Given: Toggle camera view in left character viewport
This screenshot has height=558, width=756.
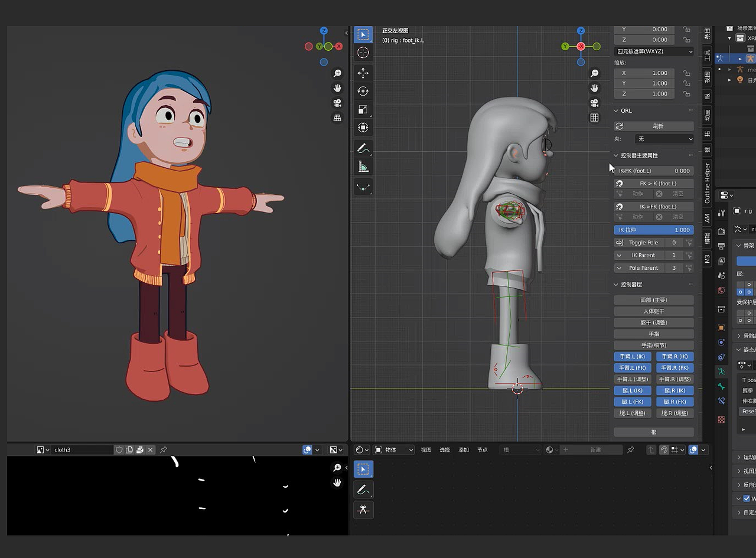Looking at the screenshot, I should 338,103.
